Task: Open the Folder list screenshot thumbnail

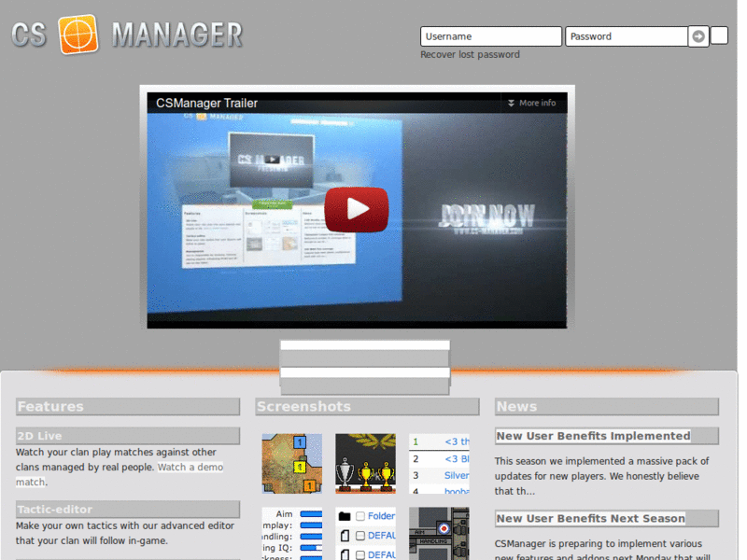Action: click(x=365, y=533)
